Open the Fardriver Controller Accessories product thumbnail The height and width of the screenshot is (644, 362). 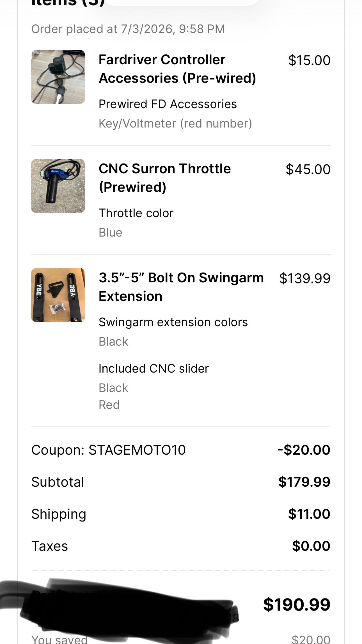[58, 77]
